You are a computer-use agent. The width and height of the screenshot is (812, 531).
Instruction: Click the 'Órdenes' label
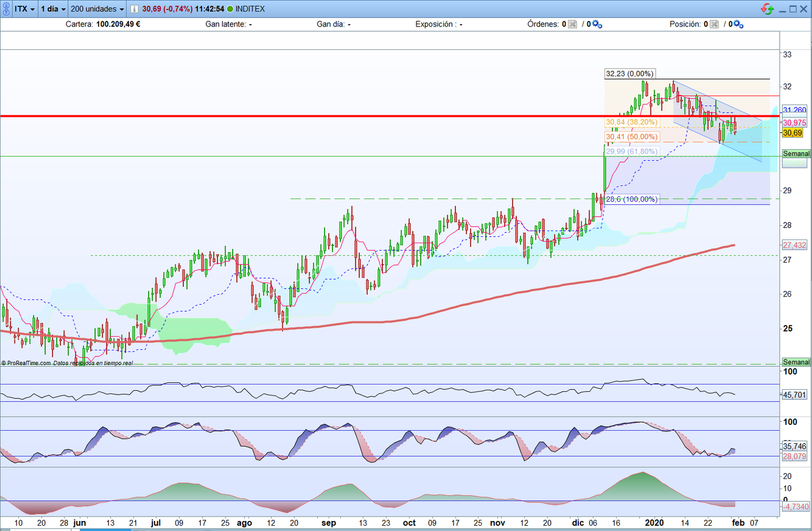click(543, 24)
